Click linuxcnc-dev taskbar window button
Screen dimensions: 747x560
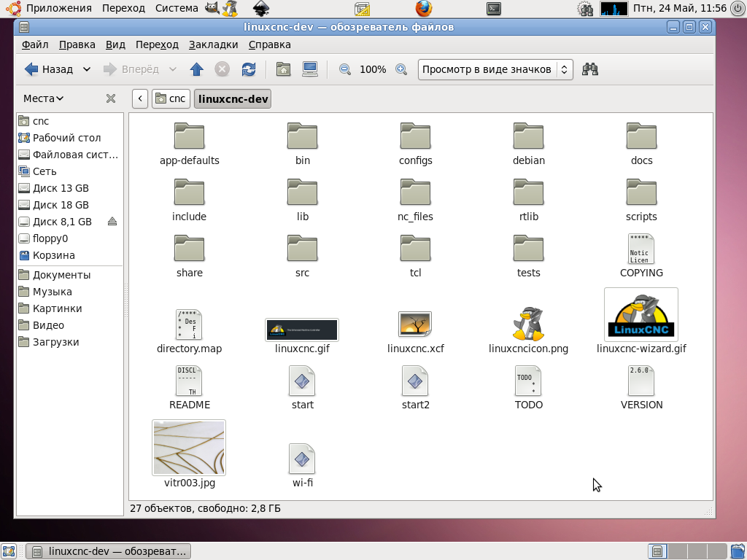(x=109, y=551)
